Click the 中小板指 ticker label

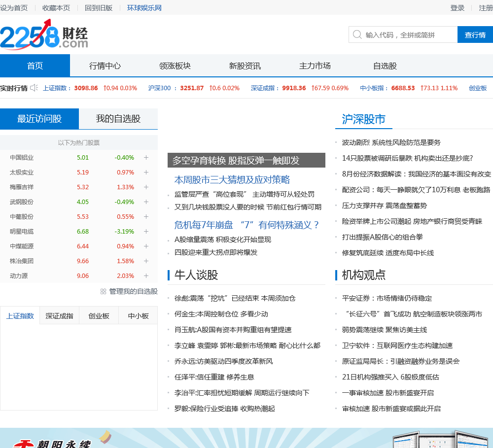[x=374, y=88]
